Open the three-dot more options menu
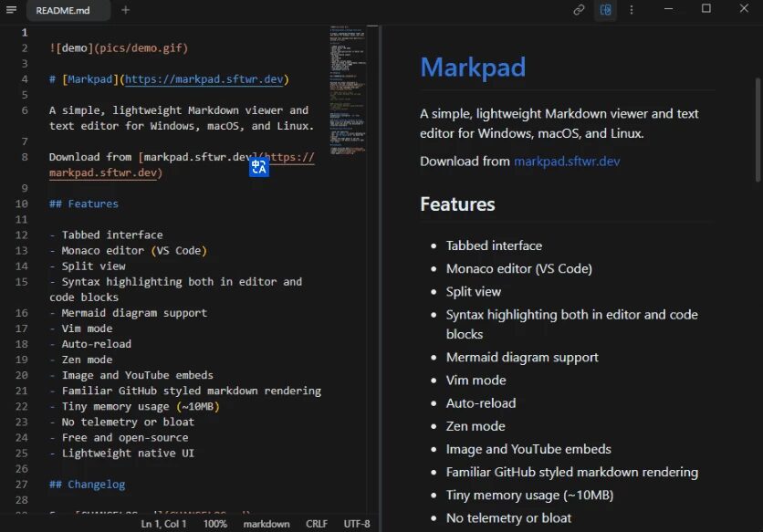This screenshot has width=763, height=532. point(632,10)
